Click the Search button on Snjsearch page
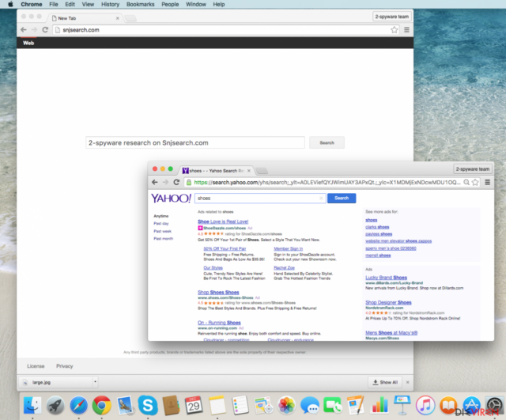The height and width of the screenshot is (420, 506). click(327, 142)
